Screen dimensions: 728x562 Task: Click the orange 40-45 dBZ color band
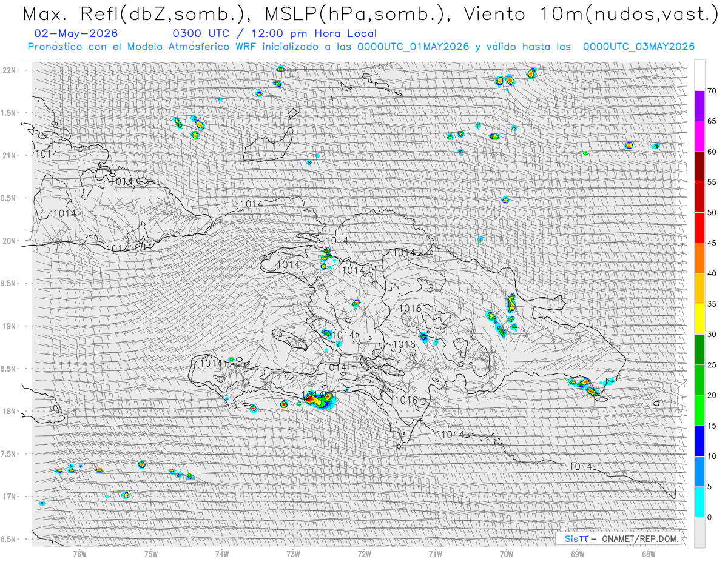(x=699, y=258)
